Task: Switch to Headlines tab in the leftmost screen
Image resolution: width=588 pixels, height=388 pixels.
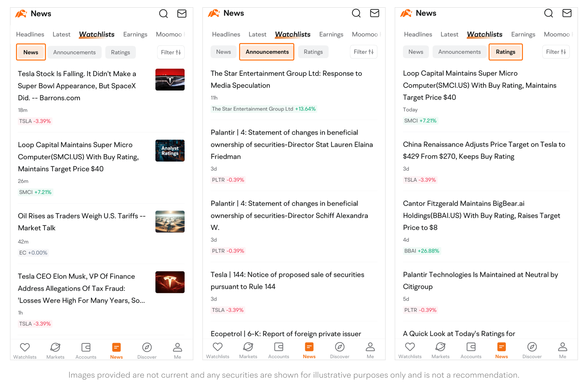Action: coord(30,34)
